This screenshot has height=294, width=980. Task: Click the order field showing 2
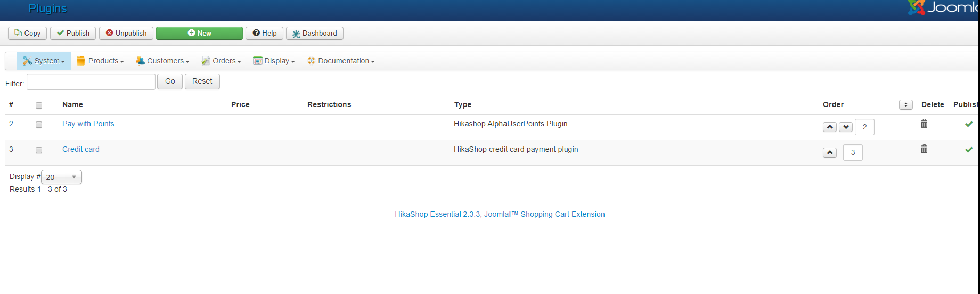click(x=864, y=127)
